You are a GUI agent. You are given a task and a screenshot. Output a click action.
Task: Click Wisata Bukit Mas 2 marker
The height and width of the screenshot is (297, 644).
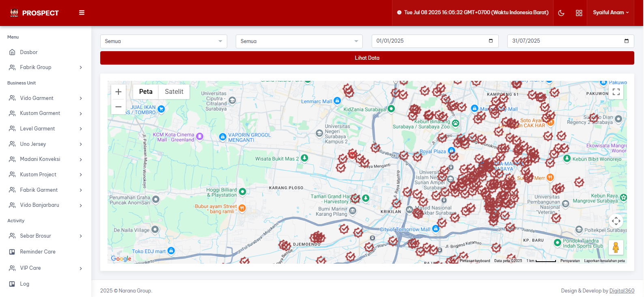pyautogui.click(x=304, y=158)
